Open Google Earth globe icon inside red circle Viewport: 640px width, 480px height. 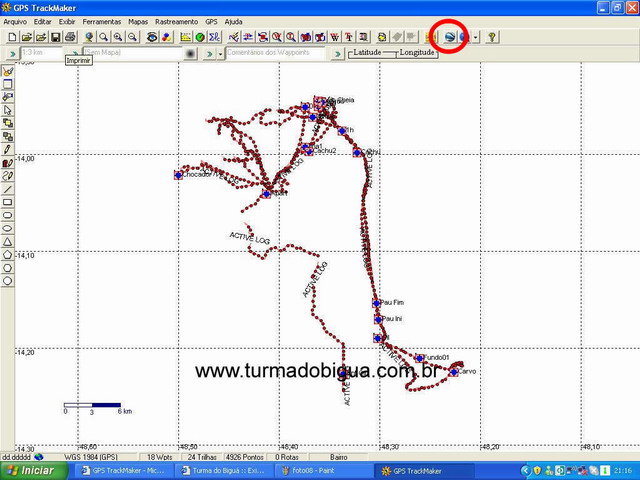449,37
